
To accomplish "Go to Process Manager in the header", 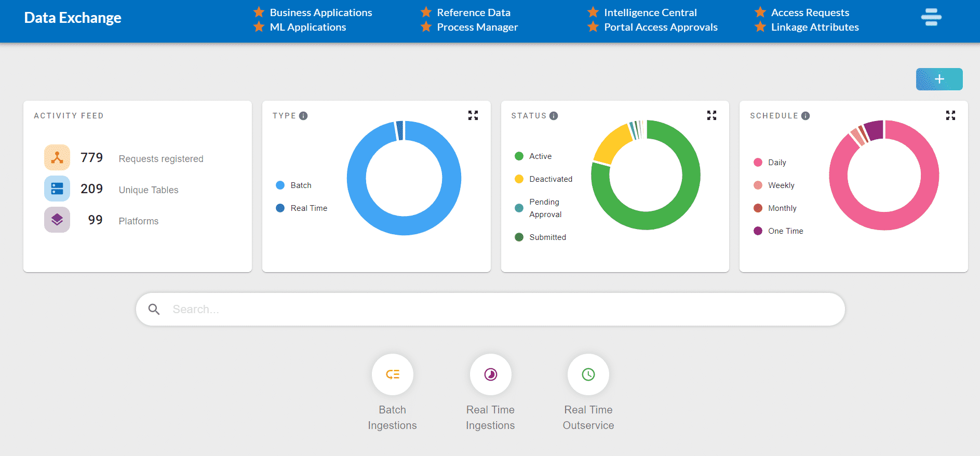I will pyautogui.click(x=477, y=27).
